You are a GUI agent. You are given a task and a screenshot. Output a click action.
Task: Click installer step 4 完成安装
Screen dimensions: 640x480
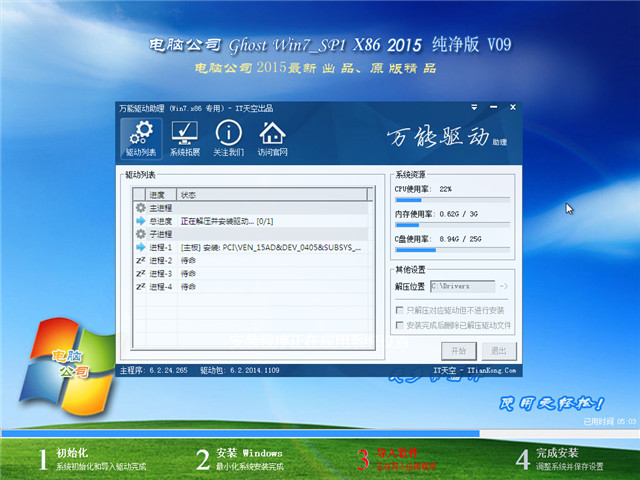[x=560, y=459]
